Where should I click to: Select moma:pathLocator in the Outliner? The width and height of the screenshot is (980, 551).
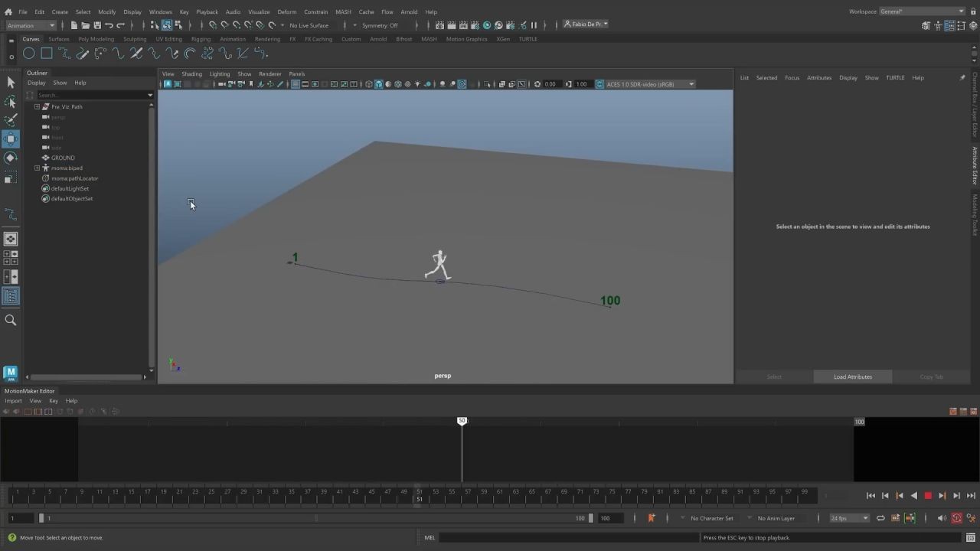(x=74, y=178)
